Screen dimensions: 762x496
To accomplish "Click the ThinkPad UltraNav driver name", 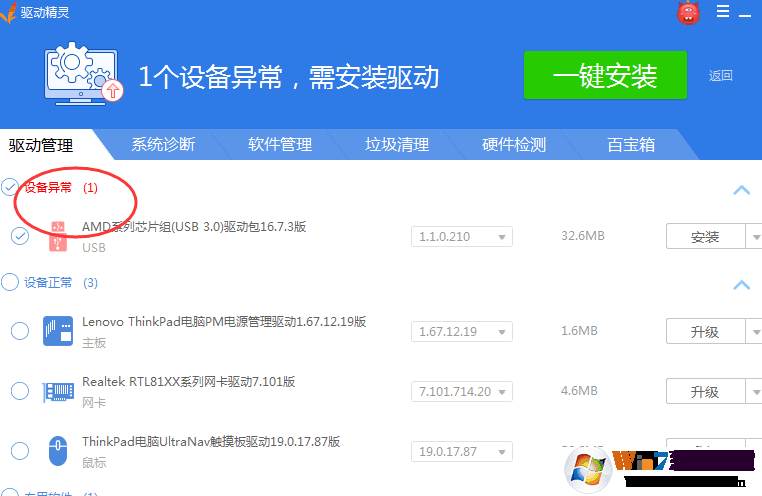I will tap(211, 442).
